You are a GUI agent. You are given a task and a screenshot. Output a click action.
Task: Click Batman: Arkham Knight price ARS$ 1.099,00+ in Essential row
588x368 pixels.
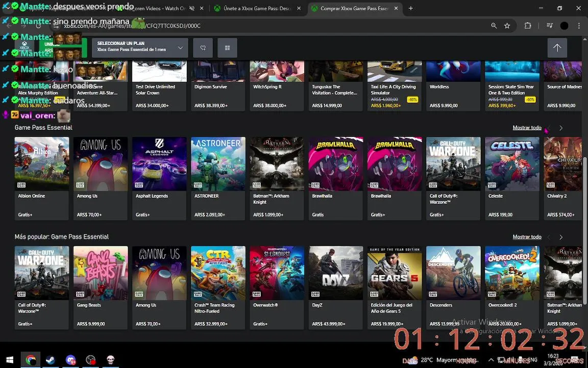pos(268,215)
